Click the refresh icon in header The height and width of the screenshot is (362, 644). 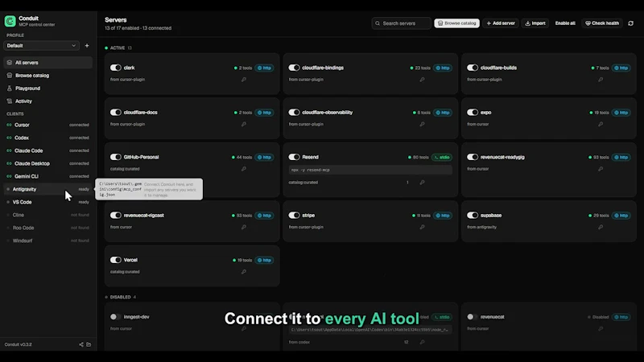point(631,23)
